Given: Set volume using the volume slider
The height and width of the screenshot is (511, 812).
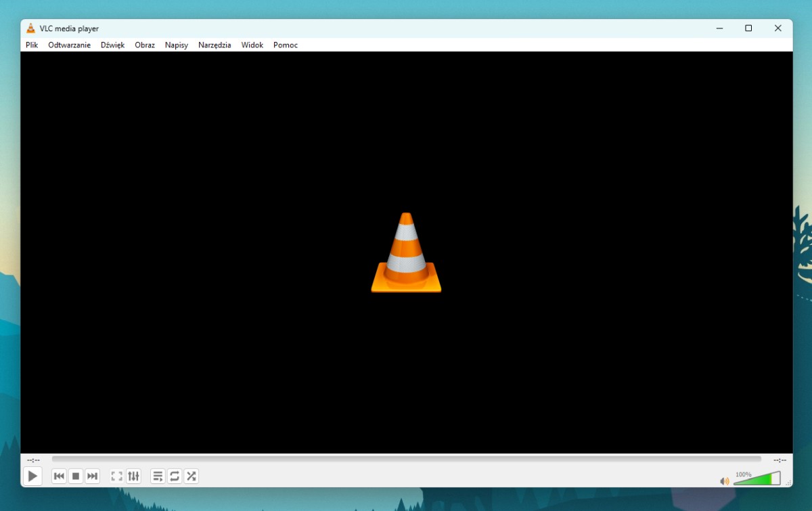Looking at the screenshot, I should pos(758,477).
